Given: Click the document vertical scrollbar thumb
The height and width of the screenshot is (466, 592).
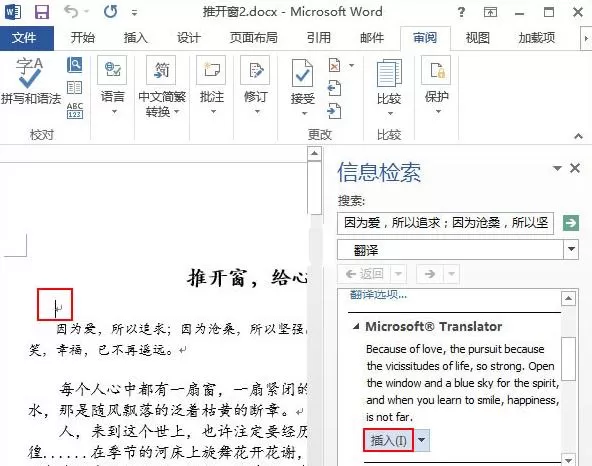Looking at the screenshot, I should (314, 188).
